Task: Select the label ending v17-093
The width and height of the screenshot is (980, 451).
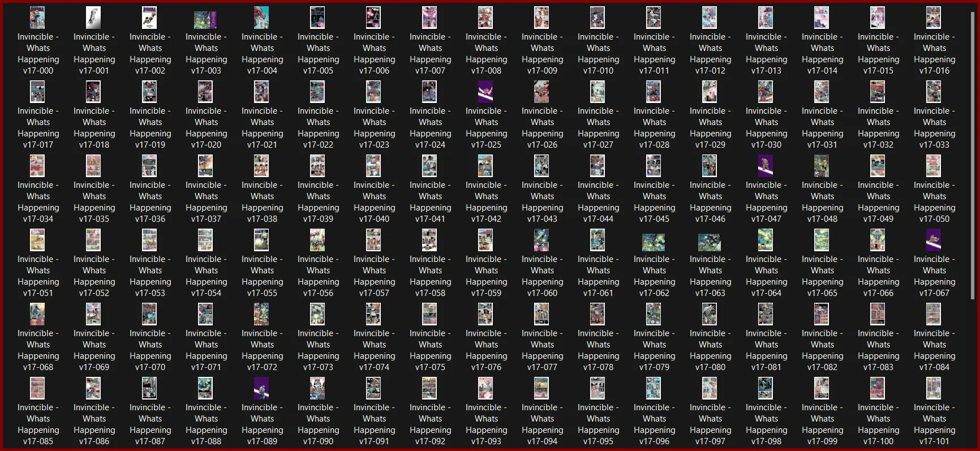Action: pyautogui.click(x=487, y=424)
